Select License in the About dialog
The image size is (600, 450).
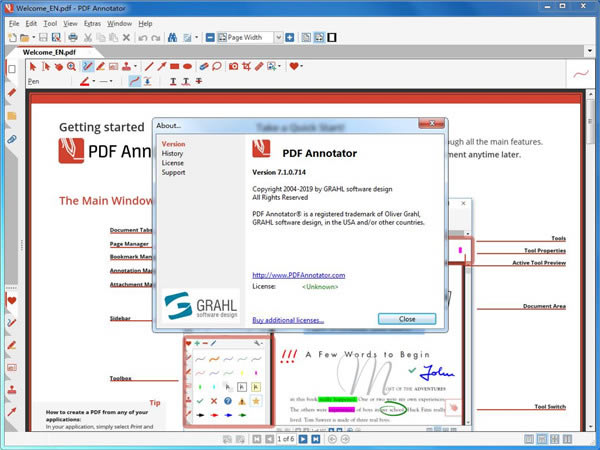(x=173, y=163)
